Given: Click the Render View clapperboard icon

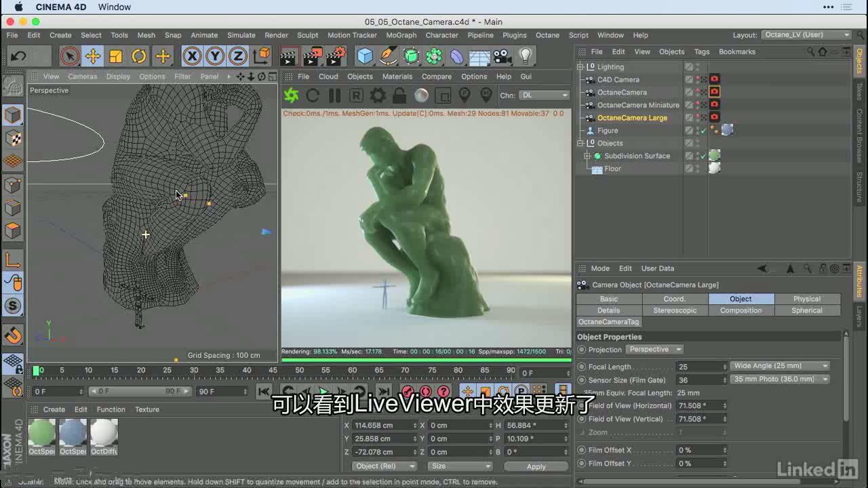Looking at the screenshot, I should (x=290, y=56).
